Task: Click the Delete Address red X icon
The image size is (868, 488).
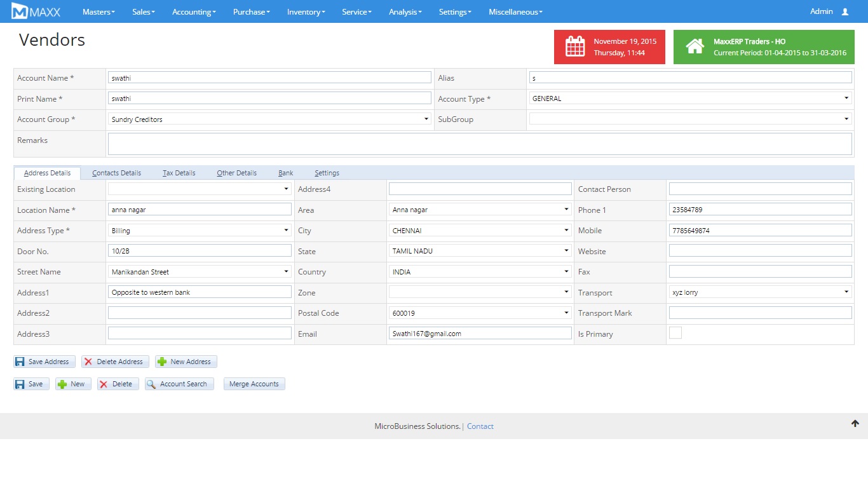Action: 88,362
